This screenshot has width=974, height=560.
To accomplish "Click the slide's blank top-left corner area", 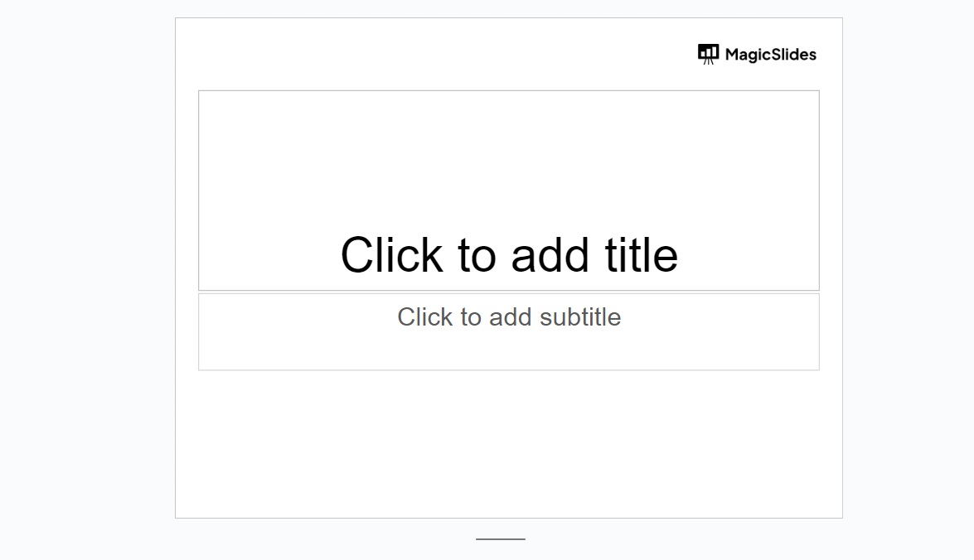I will [216, 50].
